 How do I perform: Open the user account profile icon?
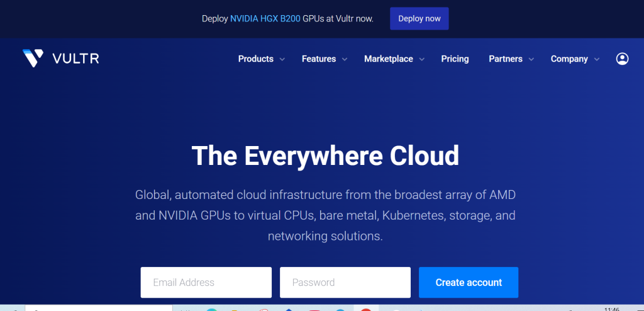coord(622,59)
